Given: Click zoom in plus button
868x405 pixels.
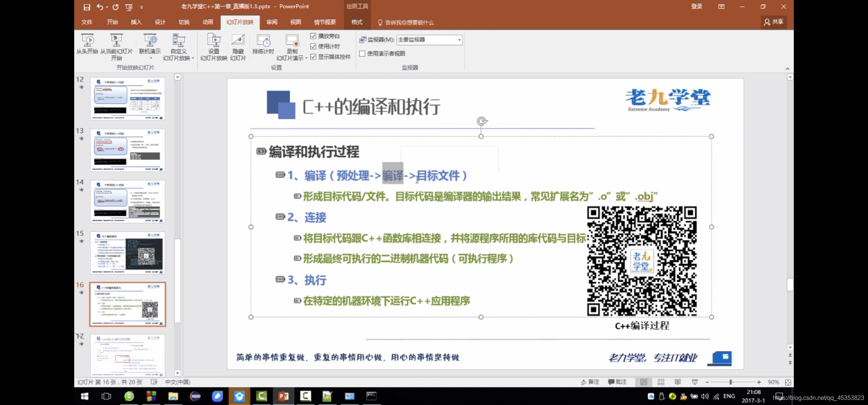Looking at the screenshot, I should (759, 382).
